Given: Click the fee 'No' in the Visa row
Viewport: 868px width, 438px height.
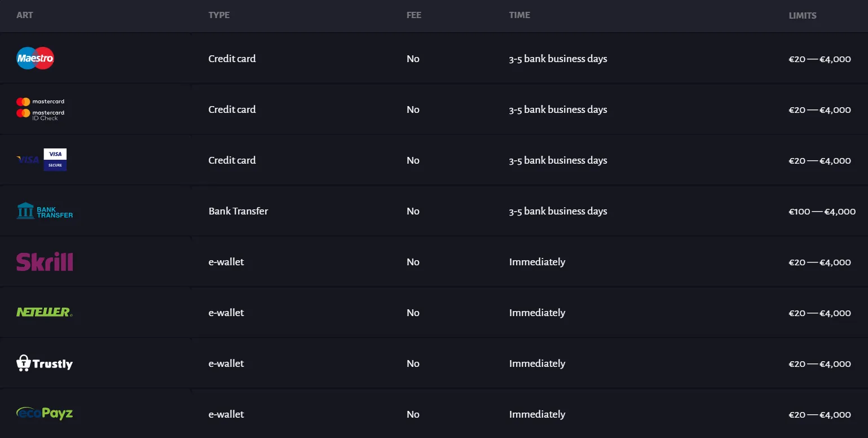Looking at the screenshot, I should [413, 160].
